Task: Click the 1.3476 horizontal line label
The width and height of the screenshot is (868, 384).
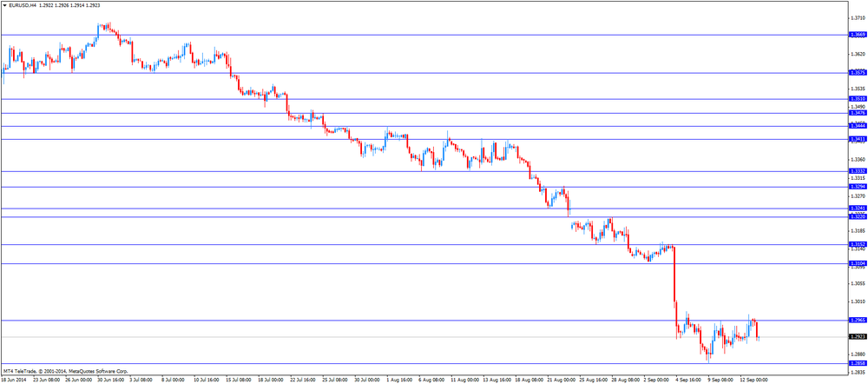Action: click(x=857, y=113)
